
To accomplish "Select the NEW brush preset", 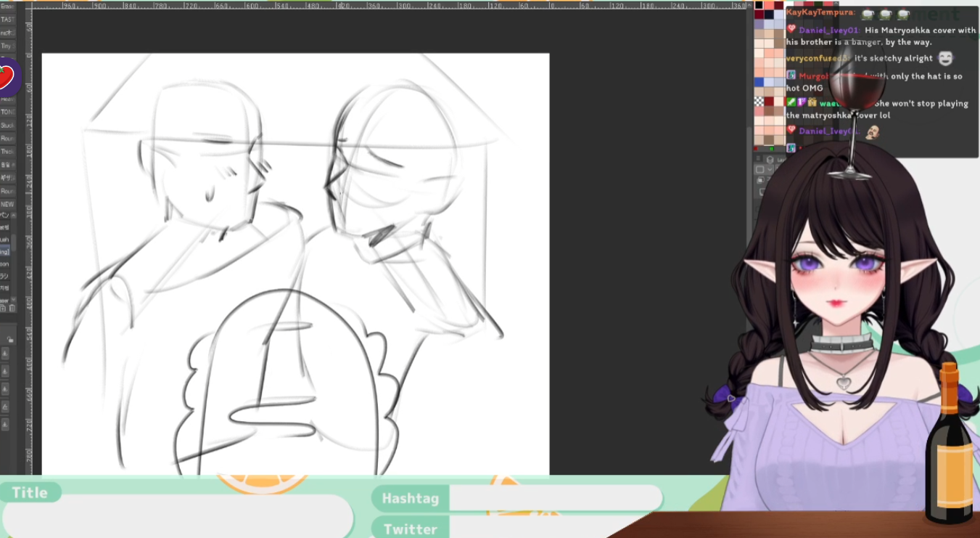I will point(7,204).
